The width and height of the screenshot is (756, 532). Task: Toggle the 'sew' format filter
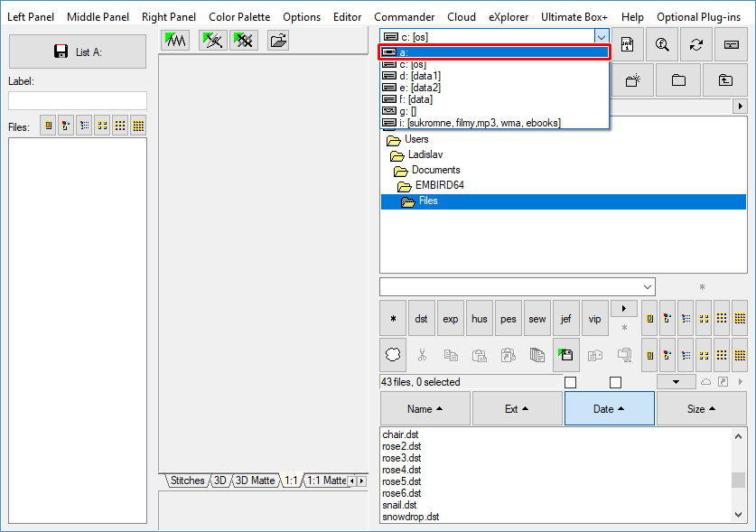pyautogui.click(x=537, y=318)
